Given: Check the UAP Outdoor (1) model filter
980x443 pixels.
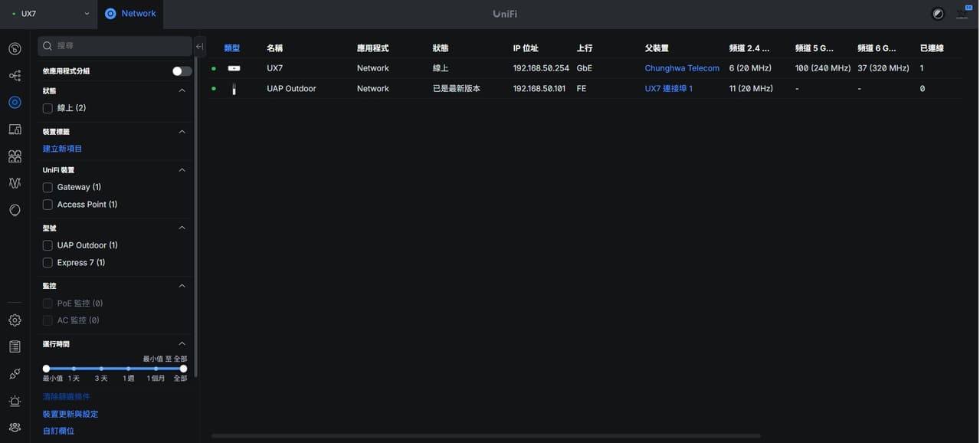Looking at the screenshot, I should pos(48,245).
